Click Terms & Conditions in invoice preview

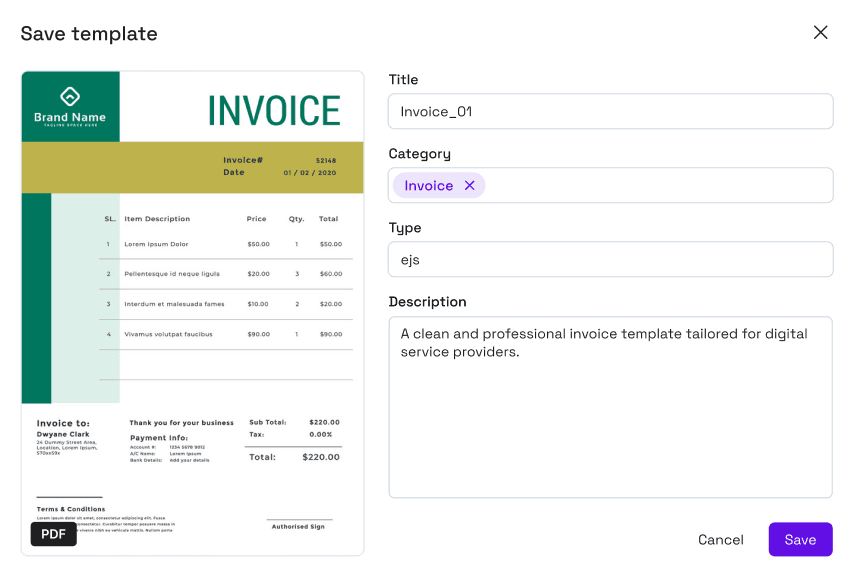tap(71, 509)
